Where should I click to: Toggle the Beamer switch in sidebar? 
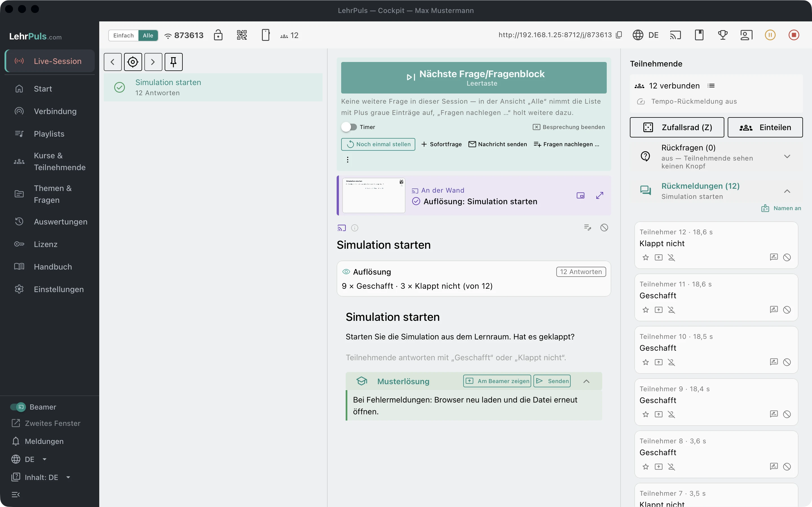pyautogui.click(x=17, y=407)
